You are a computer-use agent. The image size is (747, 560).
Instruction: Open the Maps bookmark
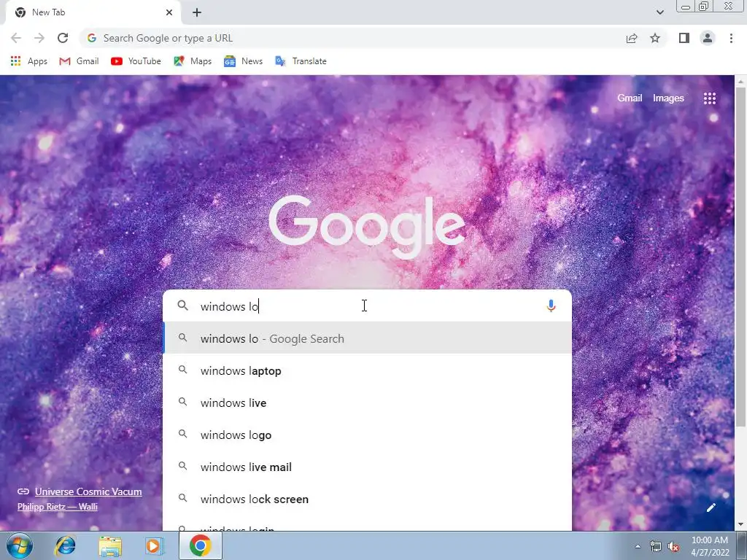pyautogui.click(x=193, y=61)
